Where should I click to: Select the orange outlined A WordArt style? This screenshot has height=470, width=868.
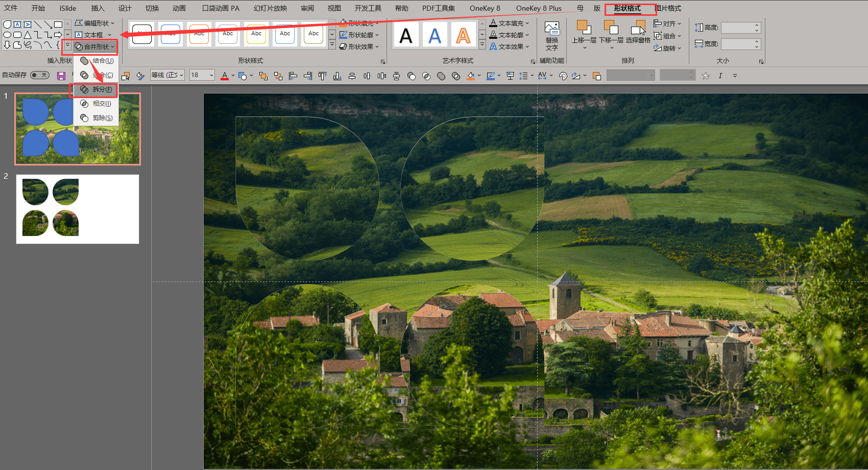[x=463, y=35]
